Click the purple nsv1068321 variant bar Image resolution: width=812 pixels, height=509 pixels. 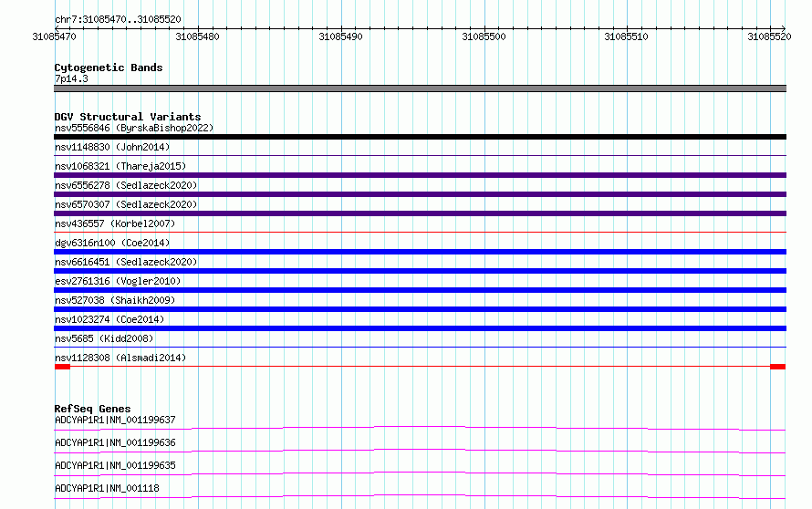(420, 175)
